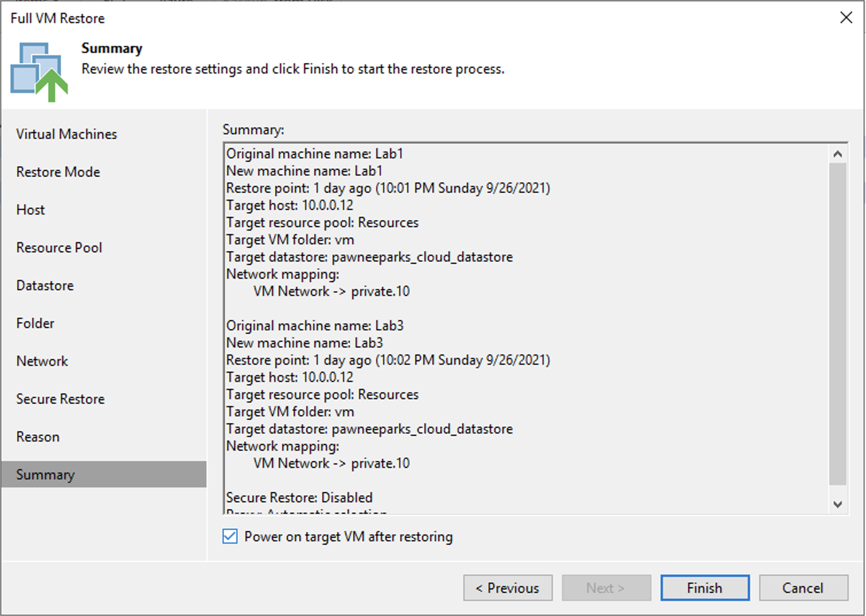Switch to the Datastore step
Viewport: 866px width, 616px height.
[x=45, y=285]
